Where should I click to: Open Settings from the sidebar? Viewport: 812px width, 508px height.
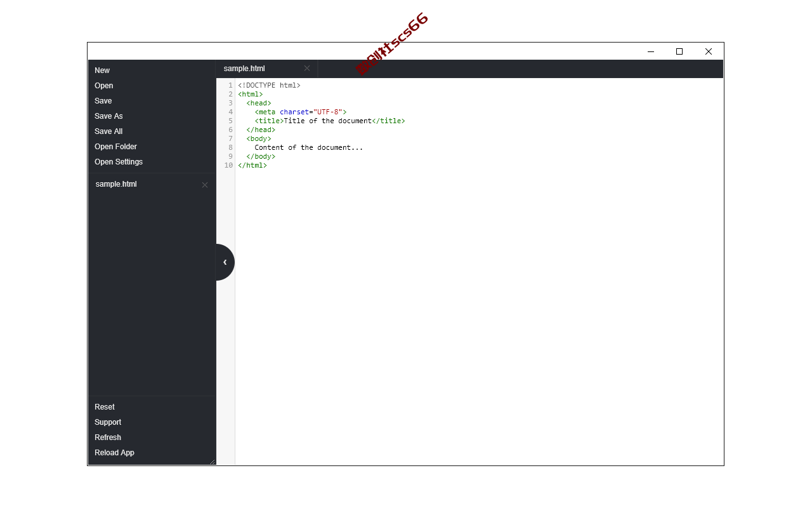(x=119, y=162)
